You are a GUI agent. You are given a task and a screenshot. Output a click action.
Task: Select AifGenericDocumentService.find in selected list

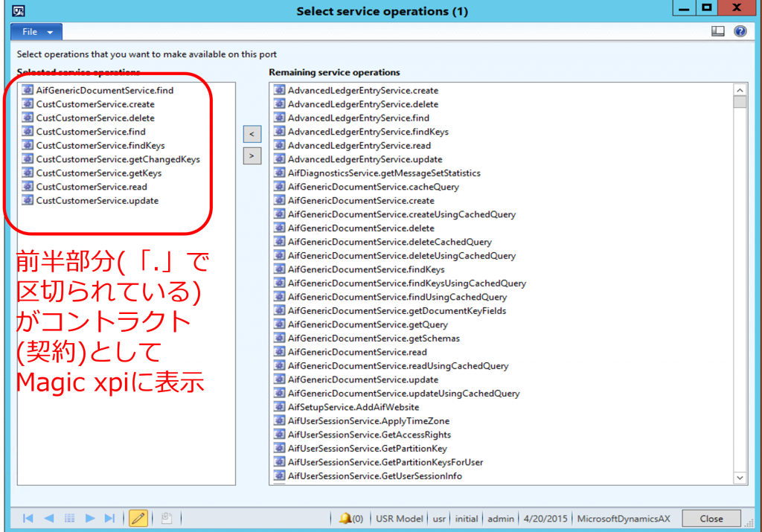104,90
